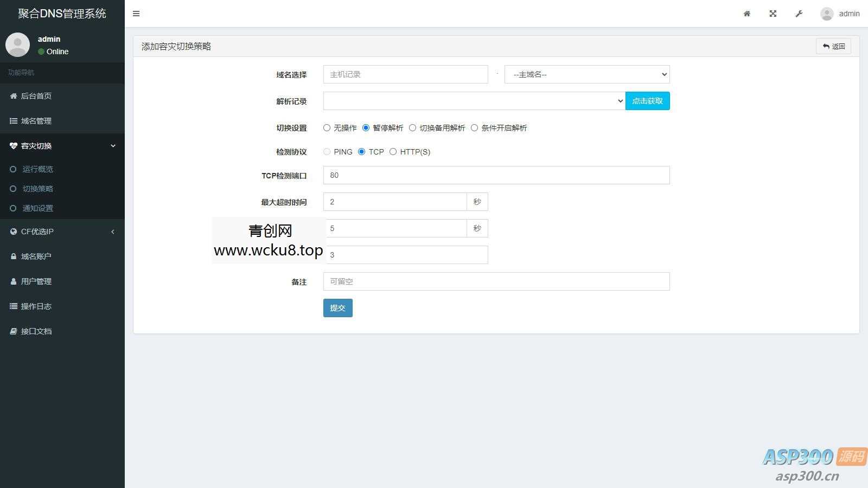This screenshot has height=488, width=868.
Task: Open 接口文档 via the book icon
Action: pos(14,331)
